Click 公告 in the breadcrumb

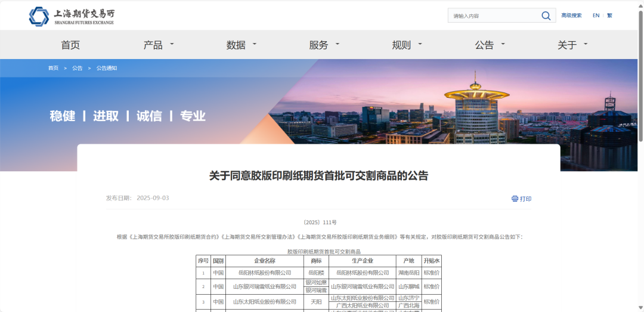click(77, 68)
